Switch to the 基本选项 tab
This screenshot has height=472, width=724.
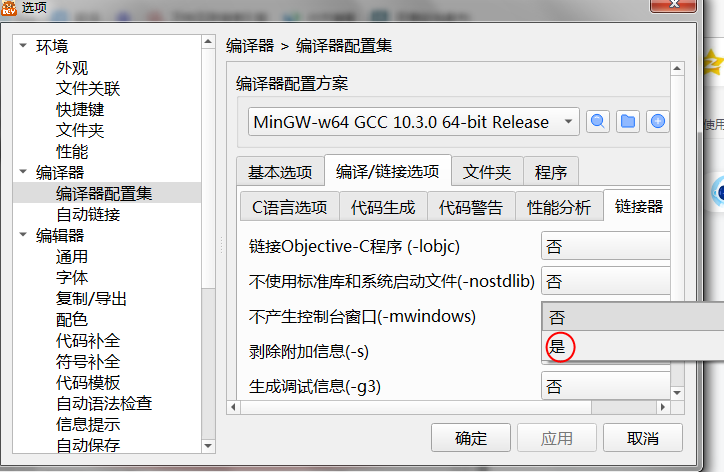[x=280, y=172]
